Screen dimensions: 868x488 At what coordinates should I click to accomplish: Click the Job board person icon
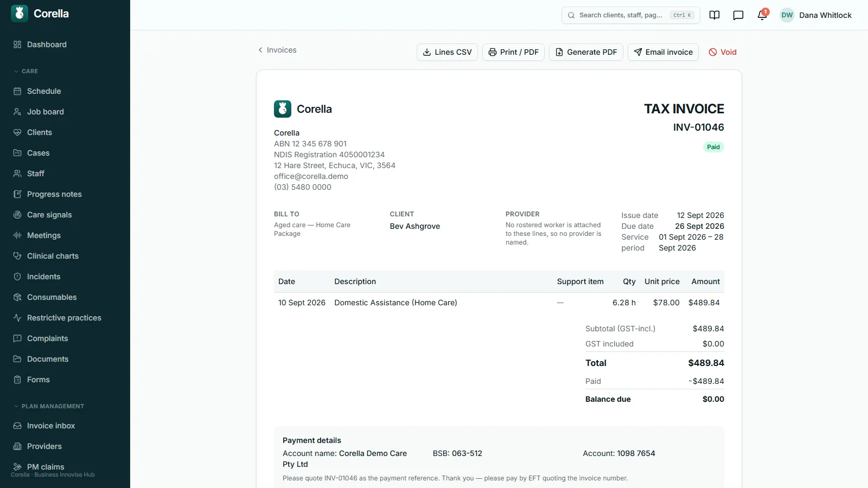click(17, 112)
